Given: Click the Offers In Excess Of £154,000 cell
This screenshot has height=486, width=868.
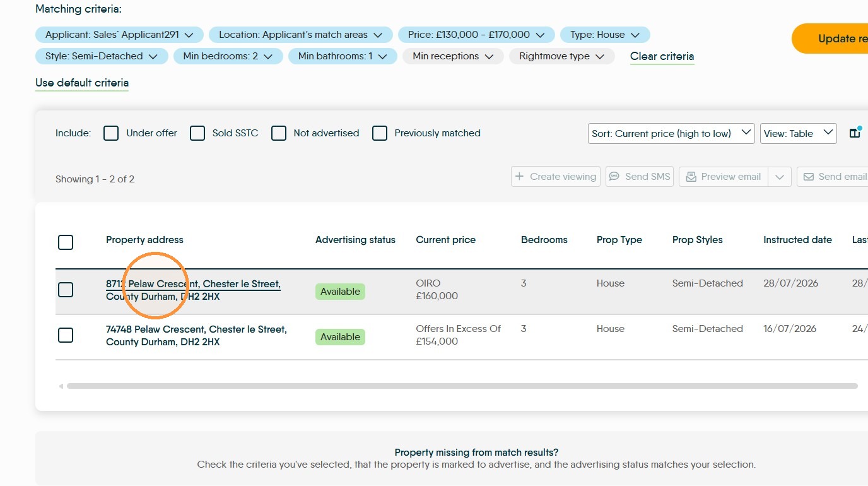Looking at the screenshot, I should click(x=459, y=335).
